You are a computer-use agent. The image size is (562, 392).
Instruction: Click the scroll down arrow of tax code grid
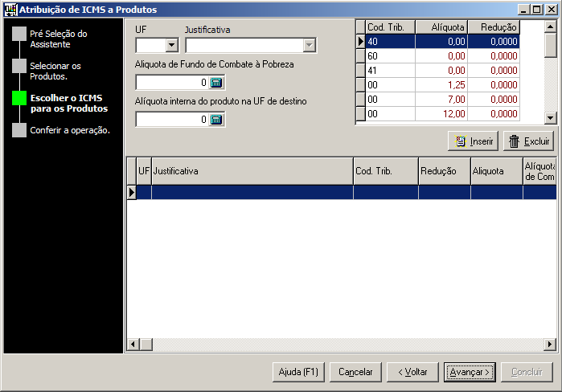pos(550,117)
